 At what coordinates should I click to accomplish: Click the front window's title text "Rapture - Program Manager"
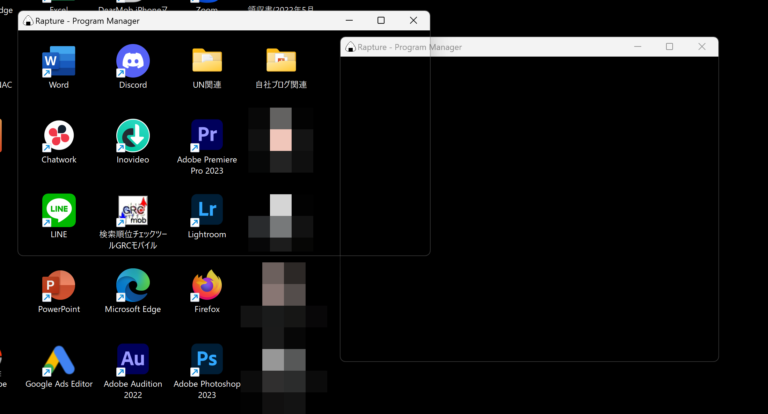tap(87, 21)
